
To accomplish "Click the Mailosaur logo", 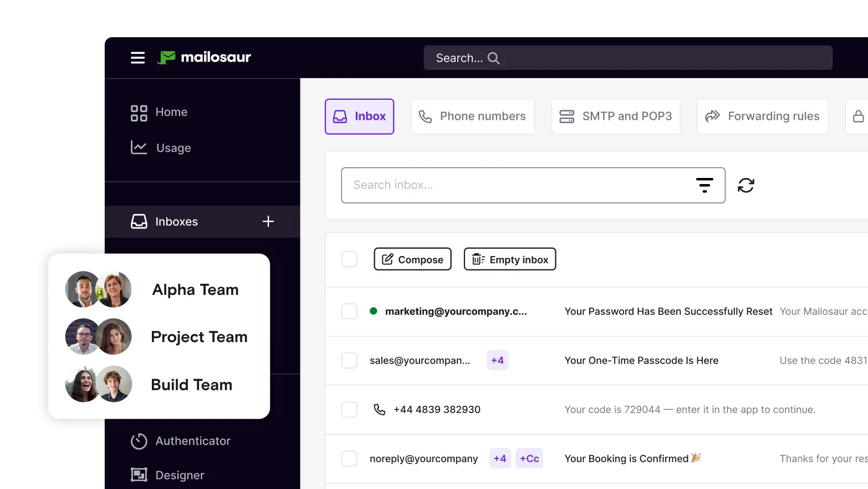I will 205,57.
